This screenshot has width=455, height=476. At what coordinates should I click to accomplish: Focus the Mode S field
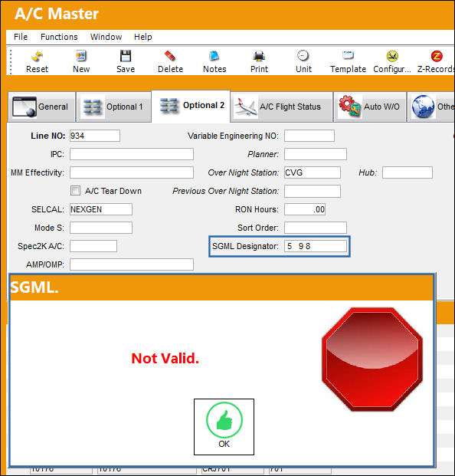[x=100, y=228]
